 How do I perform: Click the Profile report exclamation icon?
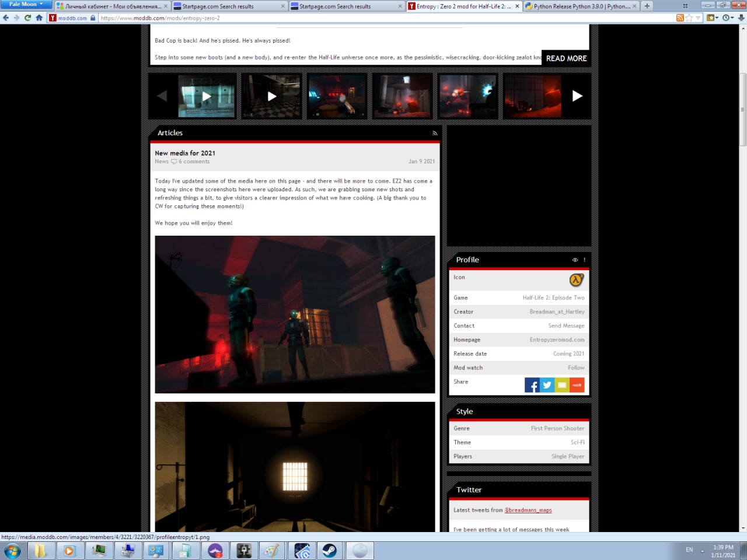pyautogui.click(x=584, y=260)
